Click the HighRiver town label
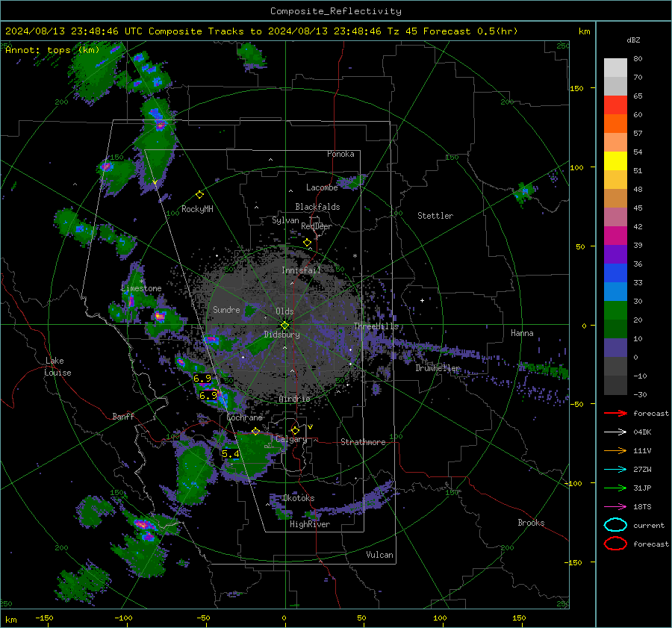 coord(310,524)
